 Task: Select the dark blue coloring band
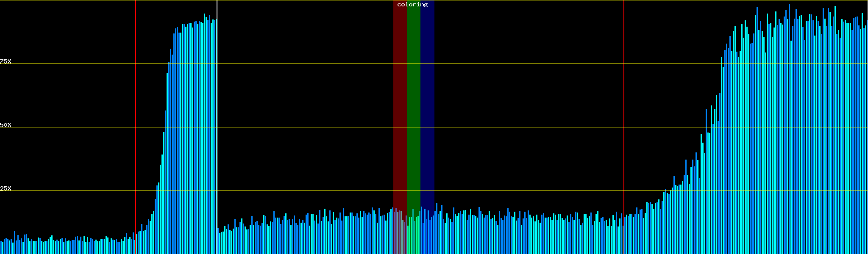[x=427, y=106]
